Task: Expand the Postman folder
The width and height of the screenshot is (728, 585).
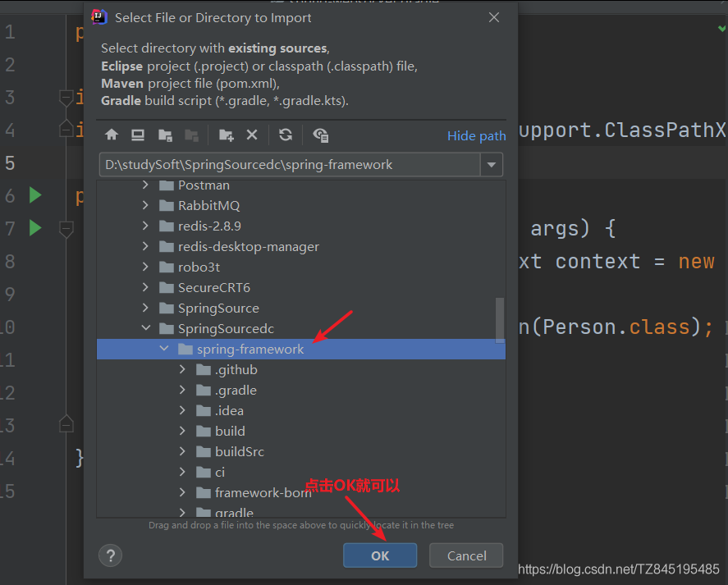Action: [x=145, y=185]
